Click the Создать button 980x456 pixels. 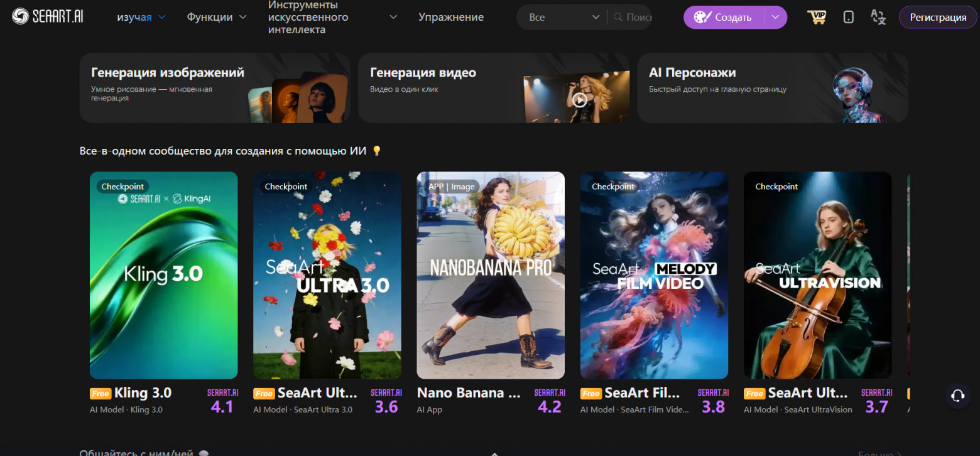tap(724, 17)
